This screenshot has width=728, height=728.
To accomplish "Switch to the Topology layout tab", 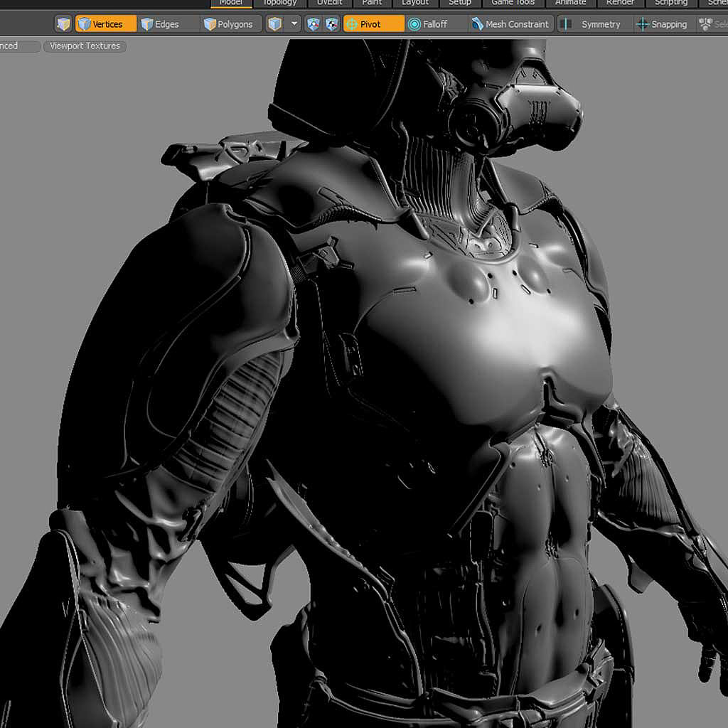I will 279,3.
